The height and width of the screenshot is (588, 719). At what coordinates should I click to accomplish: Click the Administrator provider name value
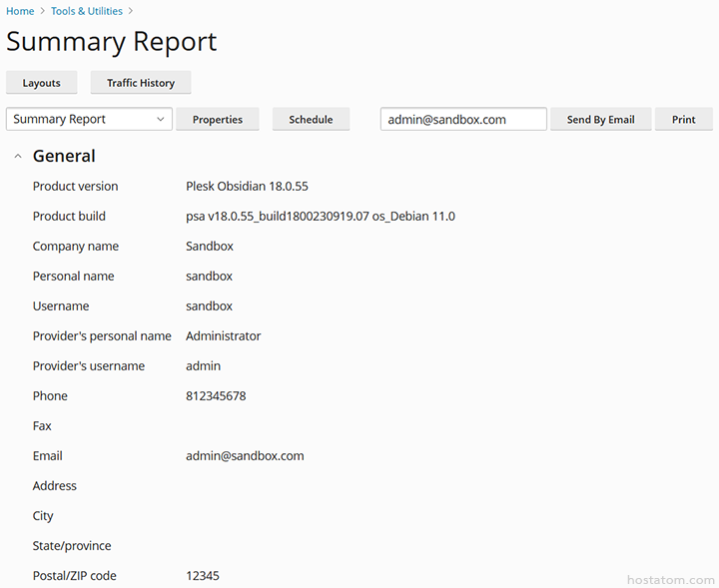[223, 335]
